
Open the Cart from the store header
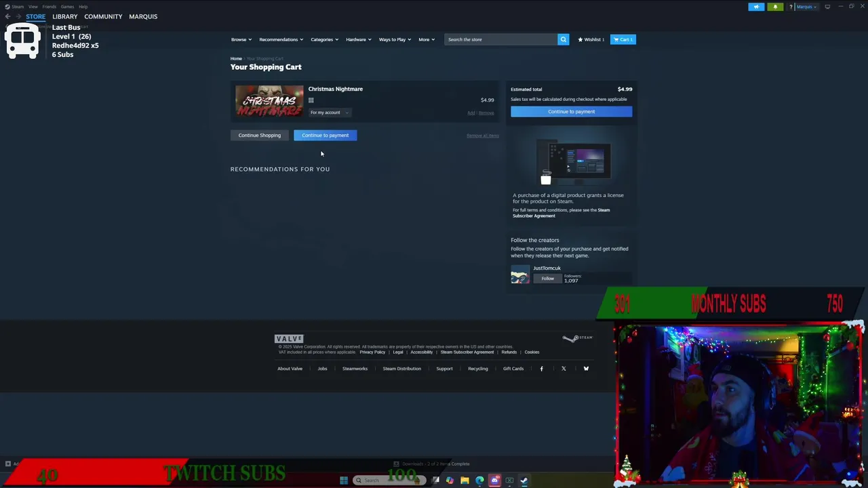click(x=623, y=39)
